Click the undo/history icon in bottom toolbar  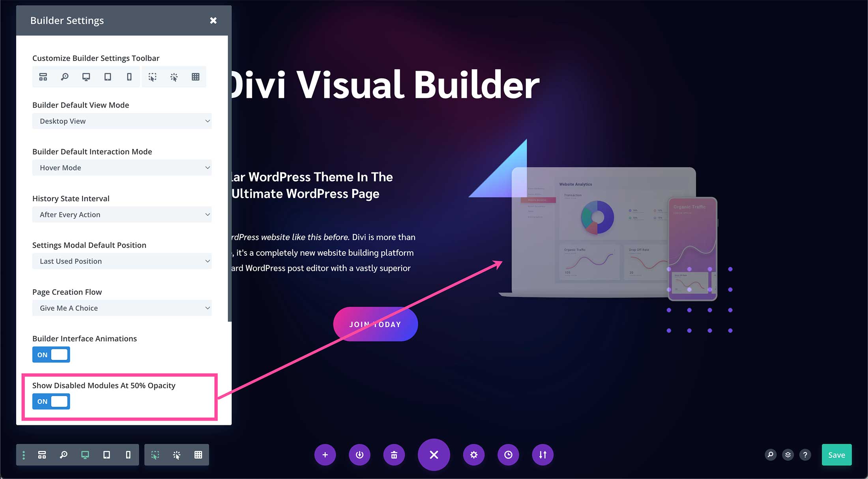[x=508, y=455]
